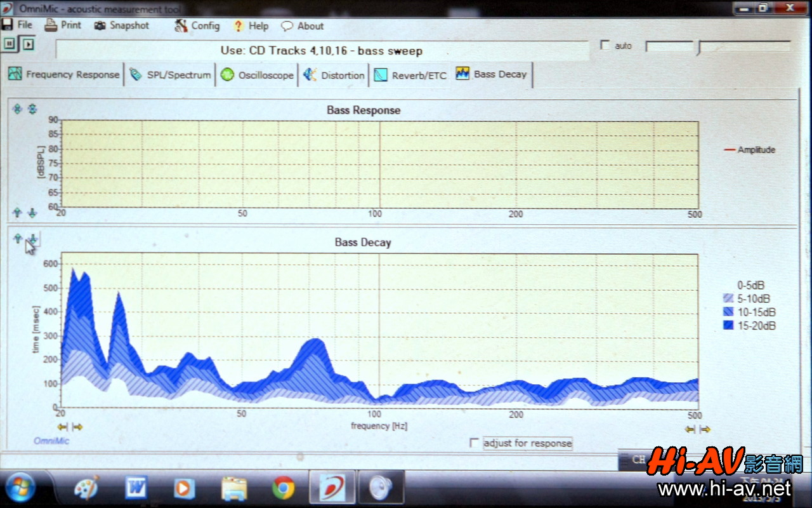This screenshot has width=812, height=508.
Task: Go to Reverb/ETC tab
Action: pyautogui.click(x=410, y=75)
